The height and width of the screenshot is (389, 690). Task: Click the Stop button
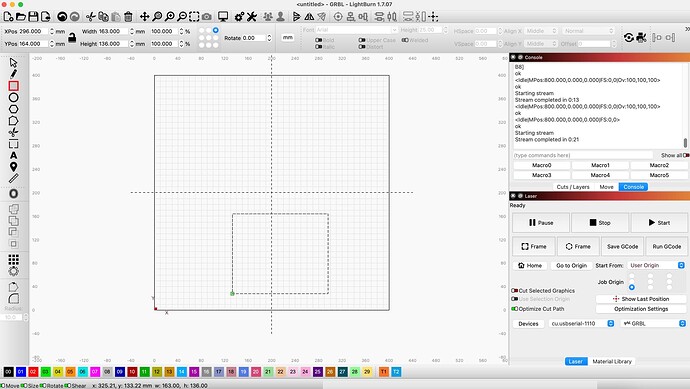point(600,223)
